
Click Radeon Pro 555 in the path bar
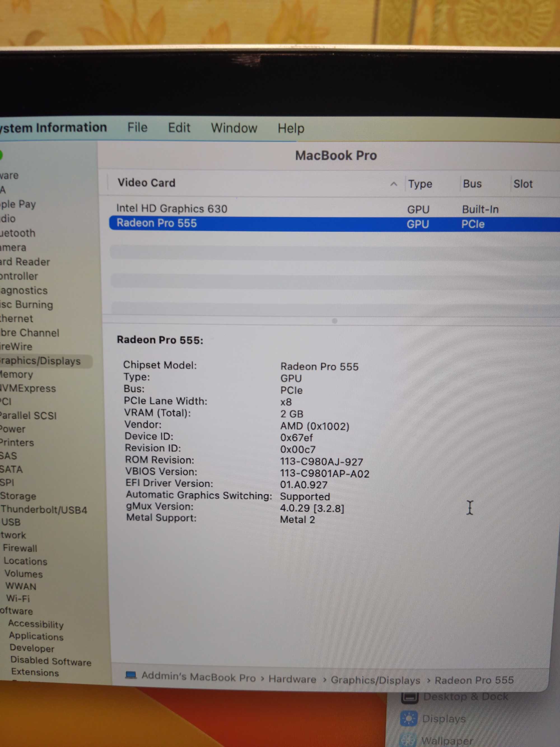click(x=474, y=680)
